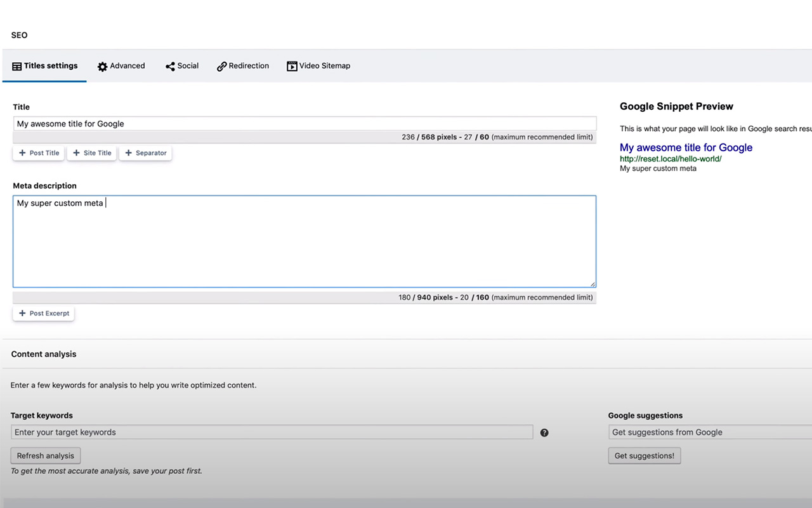
Task: Open the Redirection tab
Action: click(243, 66)
